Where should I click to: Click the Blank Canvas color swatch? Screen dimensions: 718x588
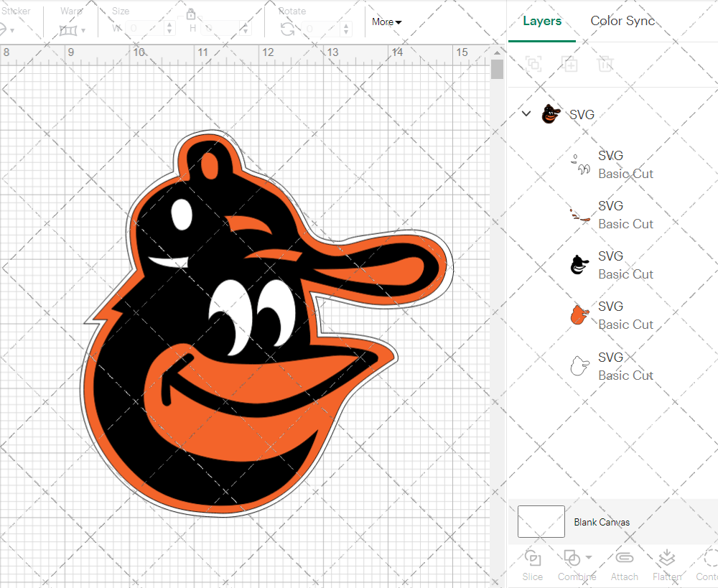pos(541,522)
